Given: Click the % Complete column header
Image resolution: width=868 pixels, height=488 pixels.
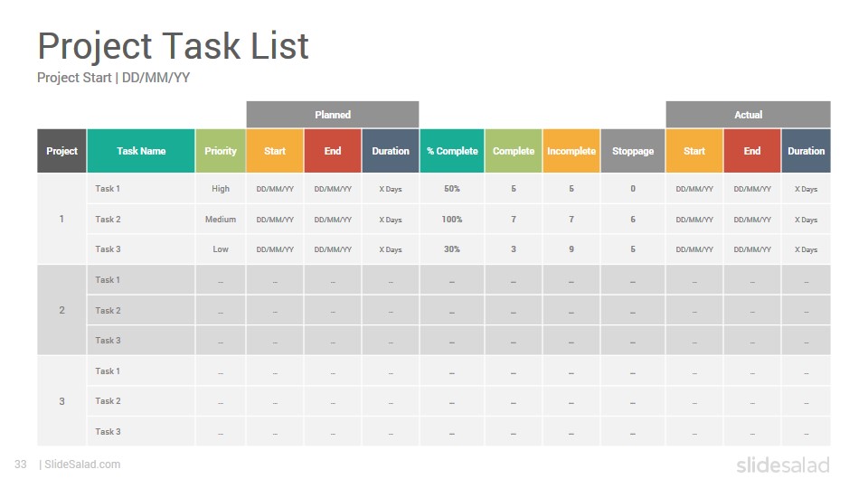Looking at the screenshot, I should (452, 151).
